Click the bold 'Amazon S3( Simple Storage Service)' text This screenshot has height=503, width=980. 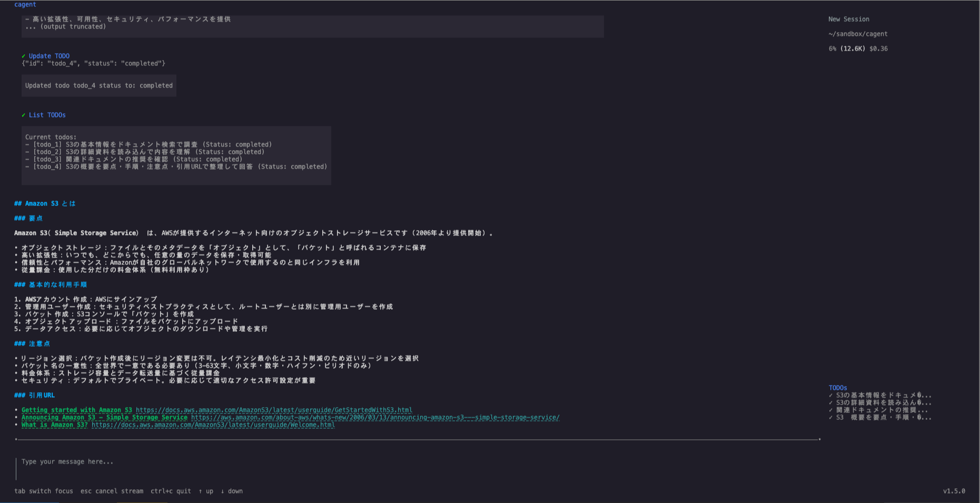(76, 233)
